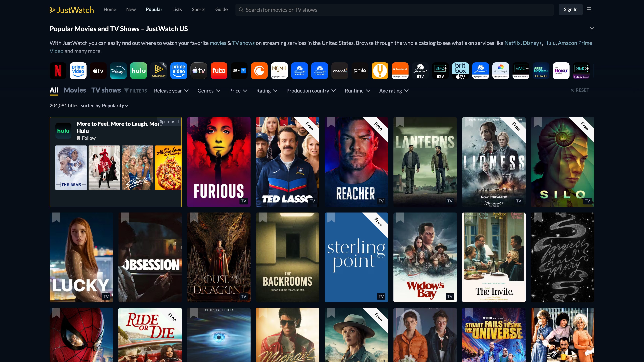Open the Project Hail Mary poster
644x362 pixels.
(562, 257)
